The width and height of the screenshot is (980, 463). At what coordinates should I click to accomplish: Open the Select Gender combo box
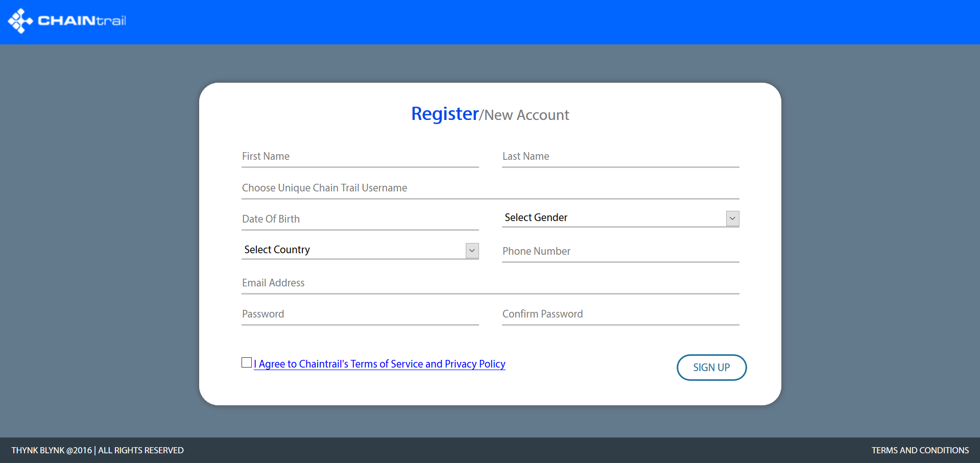pos(613,218)
